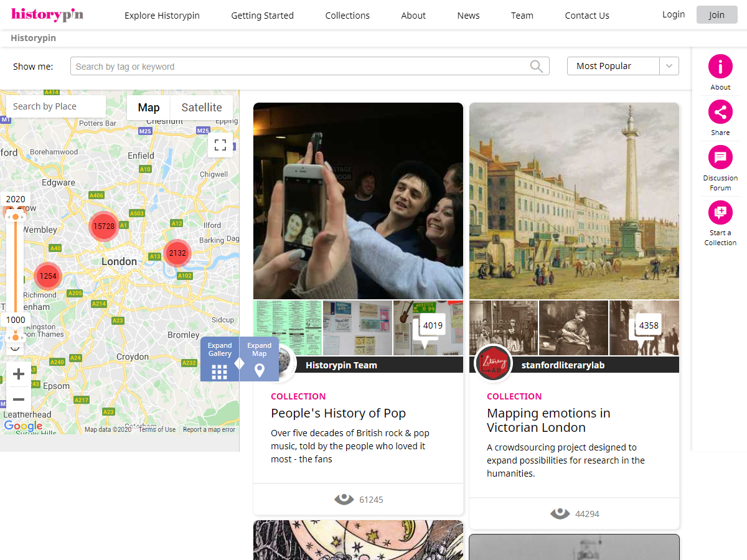Open the Discussion Forum chat icon
The height and width of the screenshot is (560, 747).
(720, 157)
